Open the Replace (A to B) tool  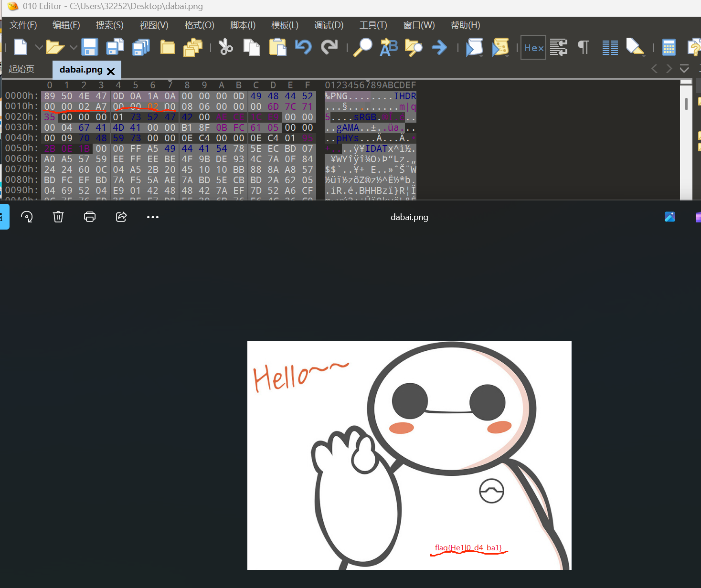(389, 47)
